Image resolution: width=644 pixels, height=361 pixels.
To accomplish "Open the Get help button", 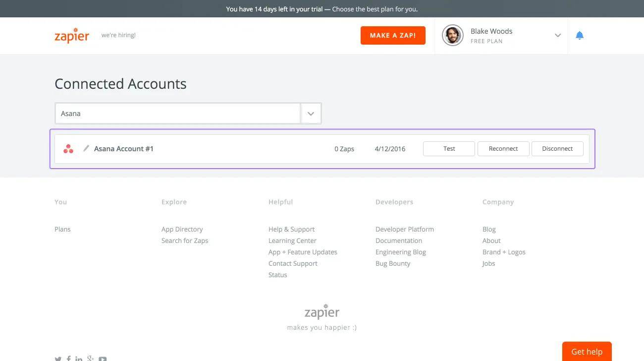I will coord(587,352).
